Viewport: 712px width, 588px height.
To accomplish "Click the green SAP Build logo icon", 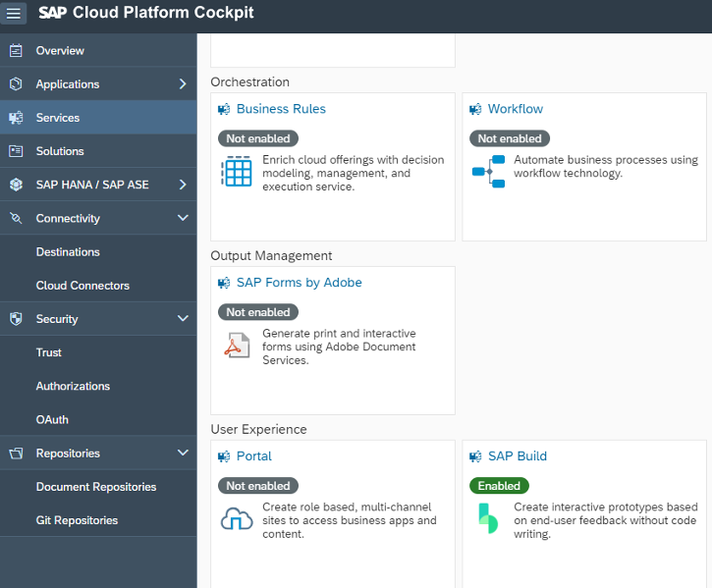I will 488,518.
